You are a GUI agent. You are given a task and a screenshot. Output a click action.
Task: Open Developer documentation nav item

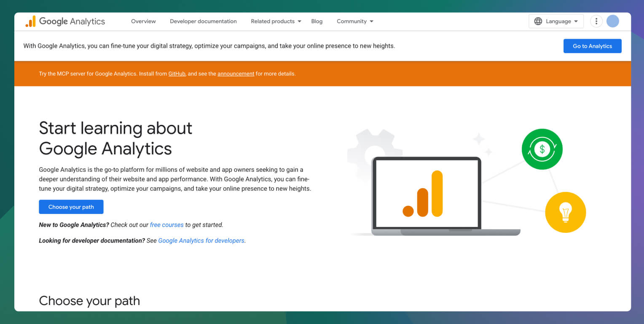[x=203, y=21]
